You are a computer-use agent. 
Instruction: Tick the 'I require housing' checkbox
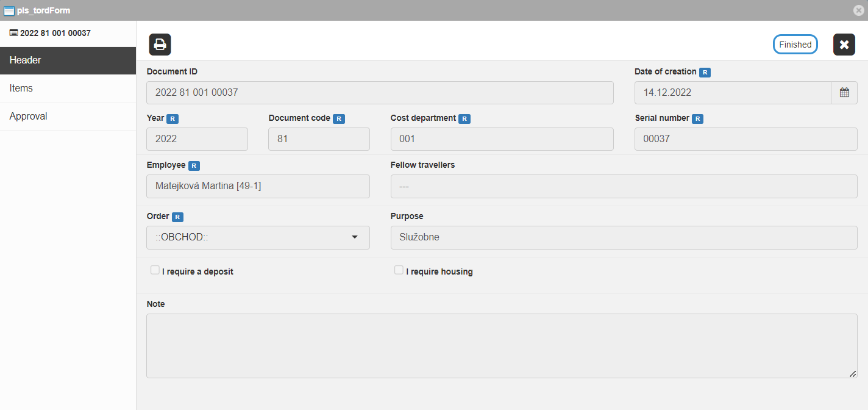coord(399,270)
